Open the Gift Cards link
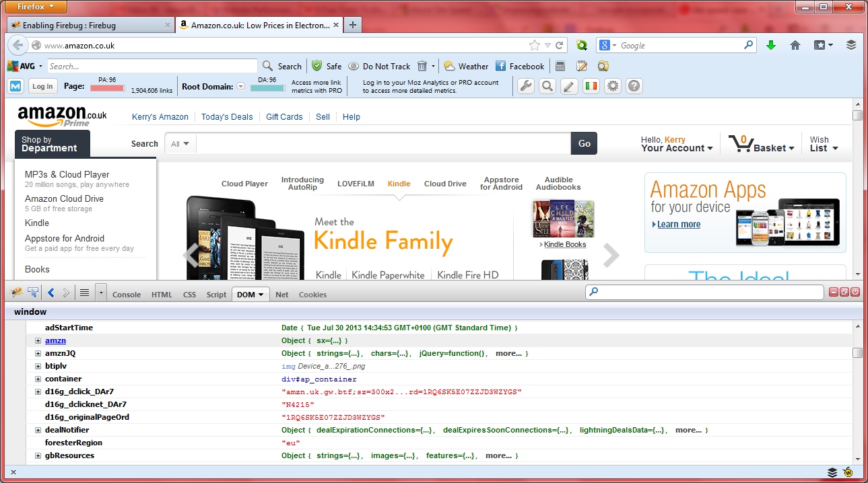 pos(284,116)
